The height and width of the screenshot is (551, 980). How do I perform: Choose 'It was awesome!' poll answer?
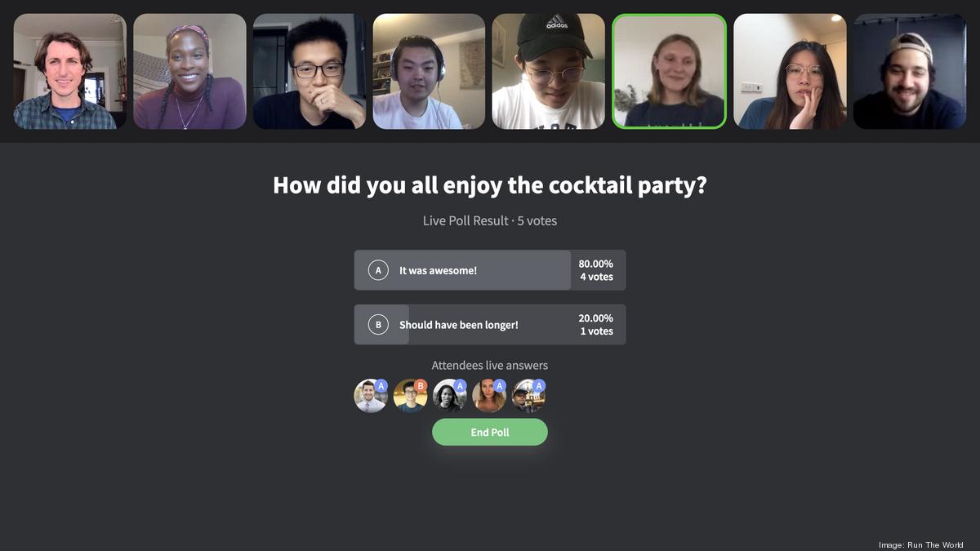coord(490,270)
